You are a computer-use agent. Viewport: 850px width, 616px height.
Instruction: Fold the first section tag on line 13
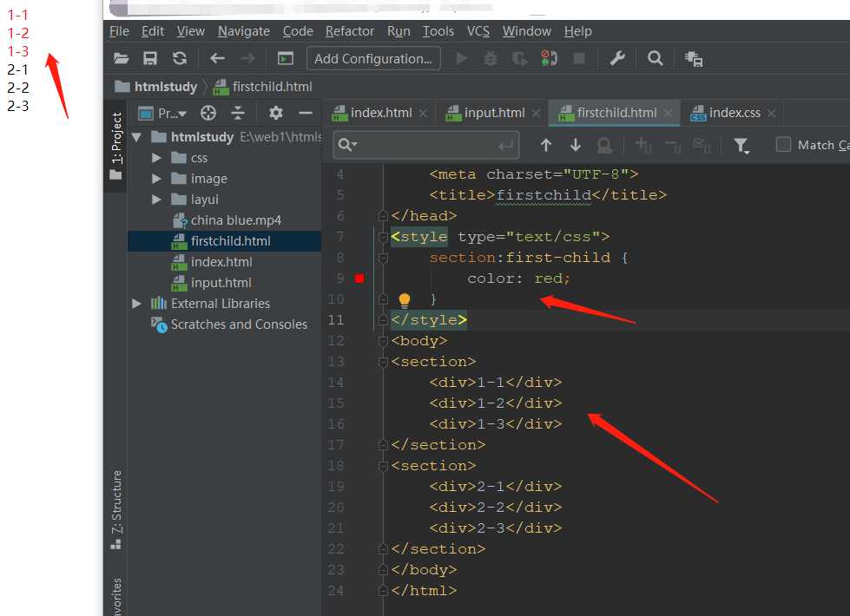coord(383,362)
